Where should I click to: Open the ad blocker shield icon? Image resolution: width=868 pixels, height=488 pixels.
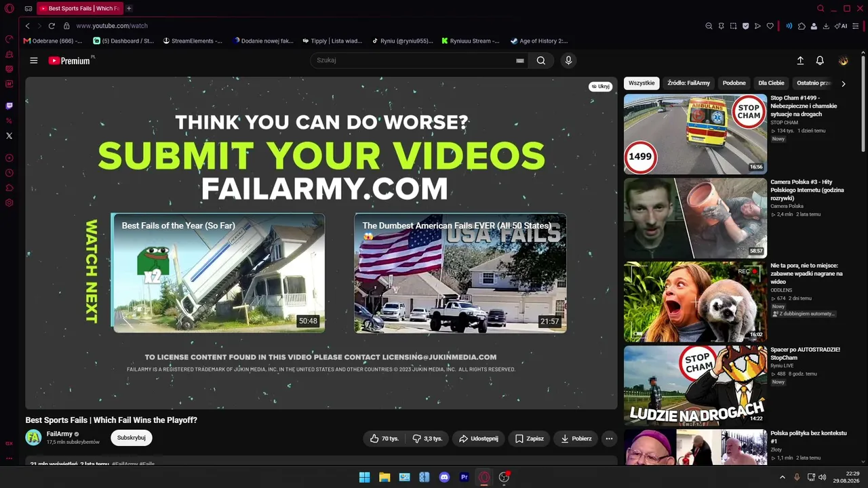pos(745,26)
